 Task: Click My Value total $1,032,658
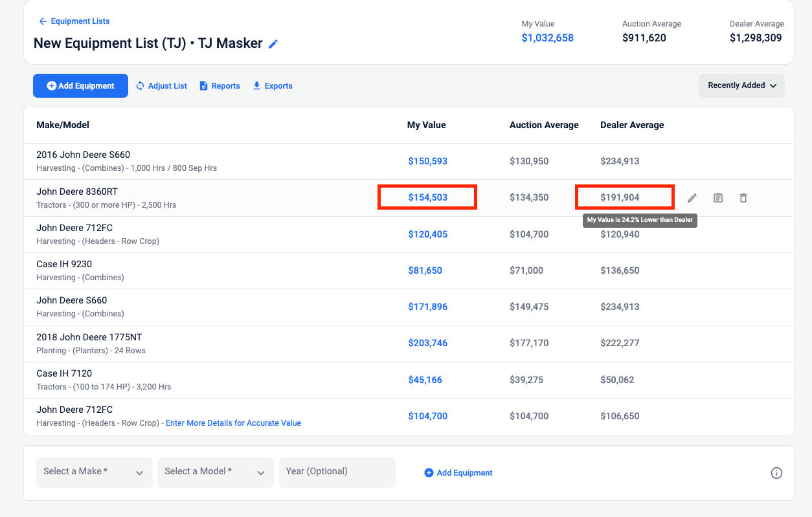[547, 38]
